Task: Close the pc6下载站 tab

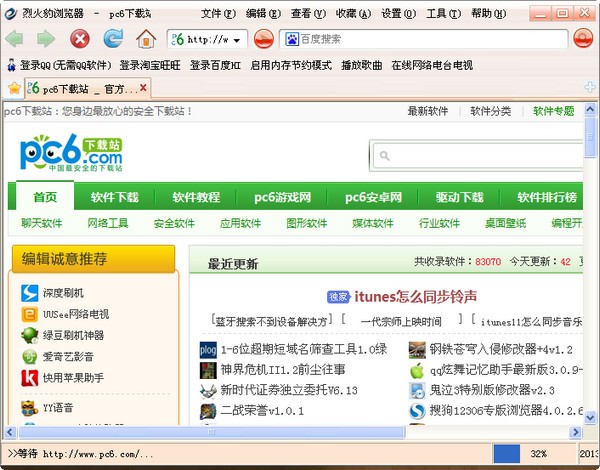Action: click(x=143, y=88)
